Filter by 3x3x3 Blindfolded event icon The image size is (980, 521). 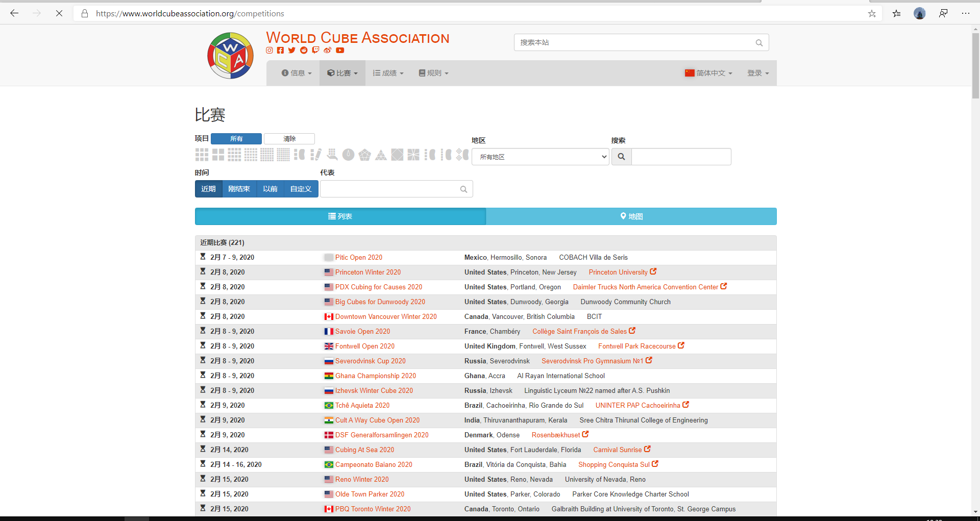pyautogui.click(x=300, y=155)
